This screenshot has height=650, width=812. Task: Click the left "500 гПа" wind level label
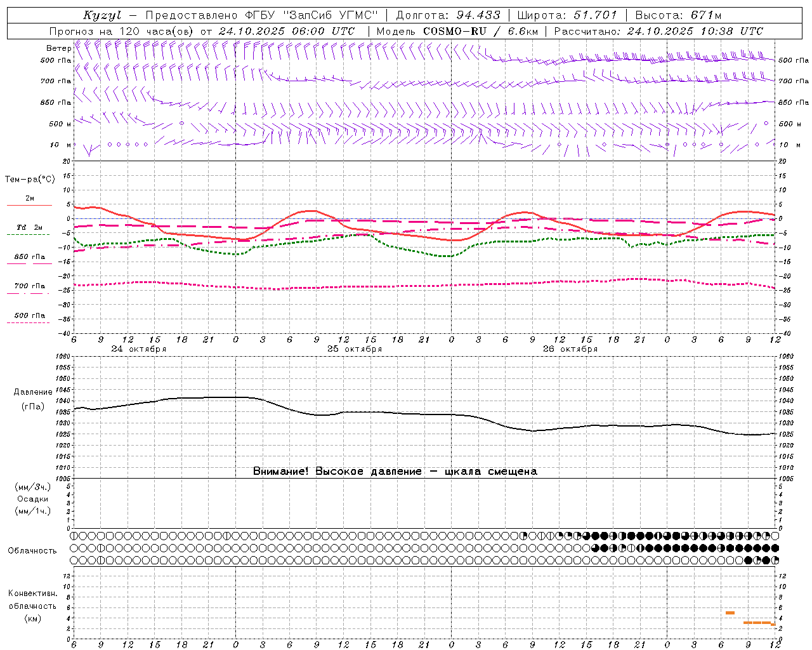pyautogui.click(x=56, y=60)
